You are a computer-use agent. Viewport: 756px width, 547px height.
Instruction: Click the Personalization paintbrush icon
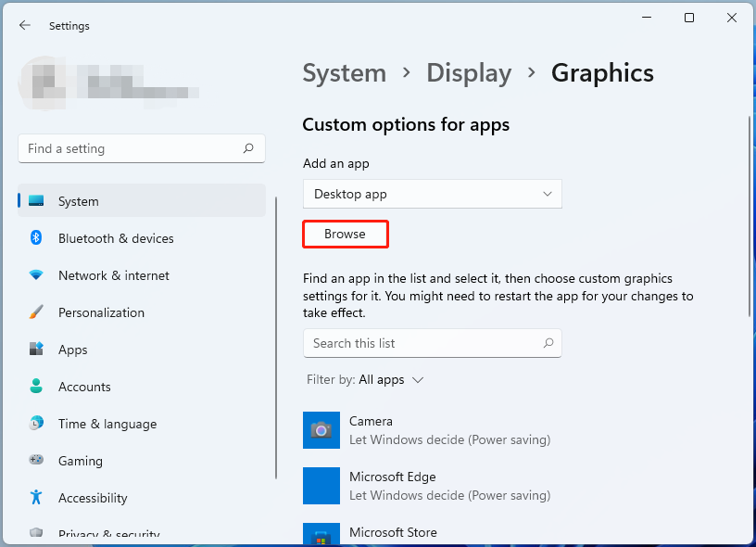point(36,312)
